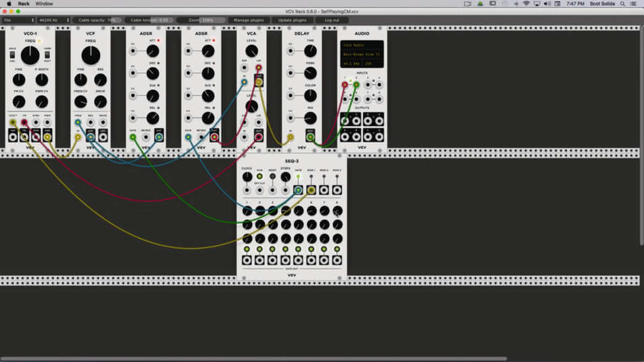Click second ADSR GATE input jack
The image size is (644, 362).
188,137
